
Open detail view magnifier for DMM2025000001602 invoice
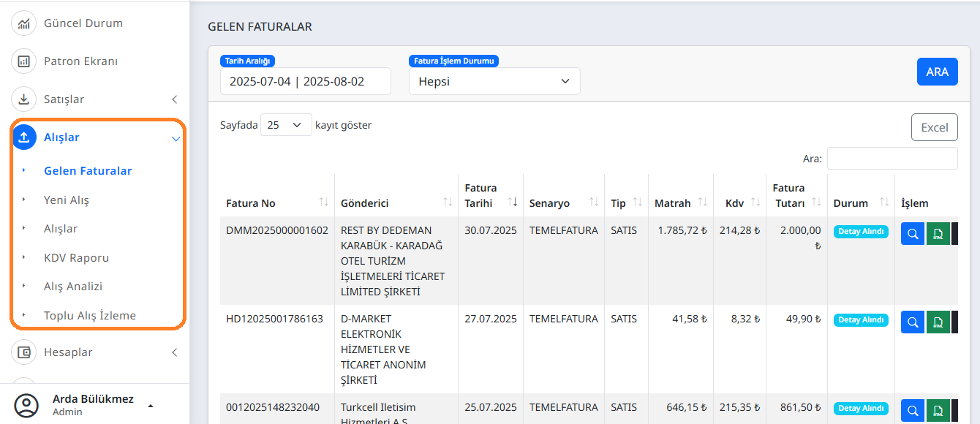(912, 233)
